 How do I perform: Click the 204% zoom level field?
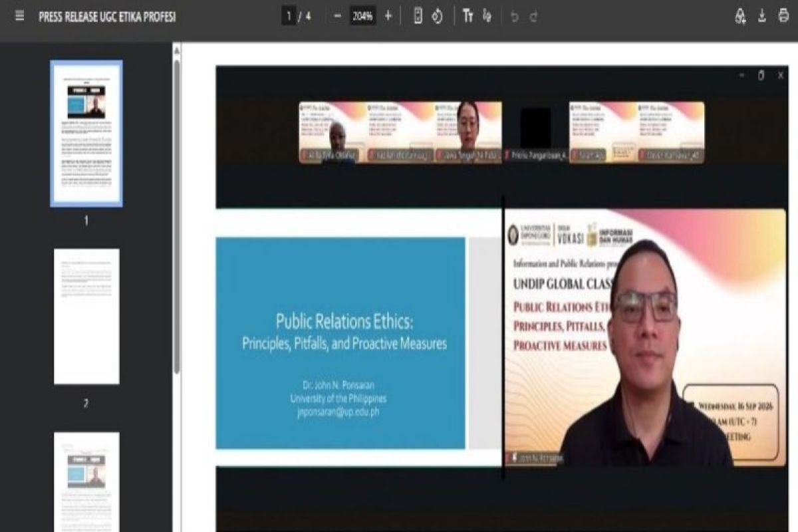point(362,17)
